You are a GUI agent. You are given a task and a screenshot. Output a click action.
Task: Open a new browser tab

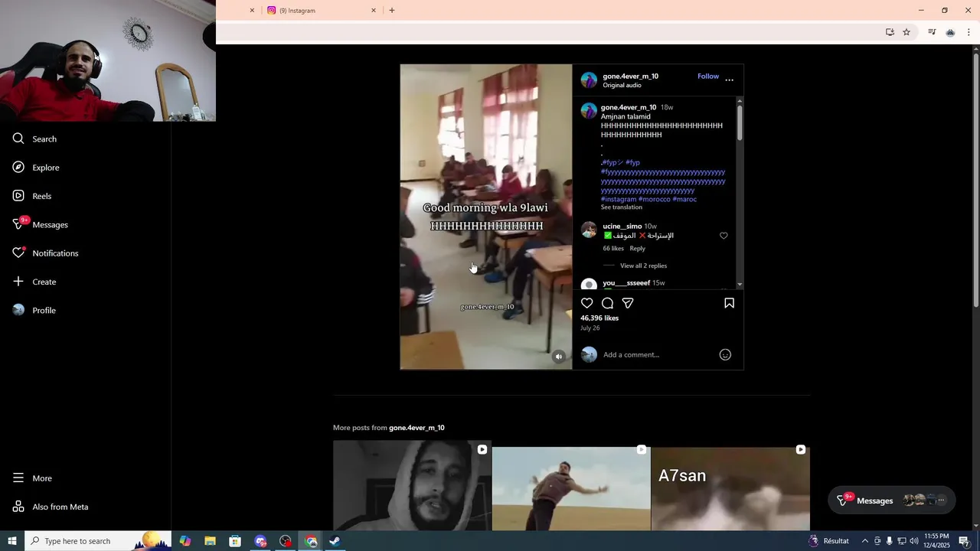click(x=392, y=11)
